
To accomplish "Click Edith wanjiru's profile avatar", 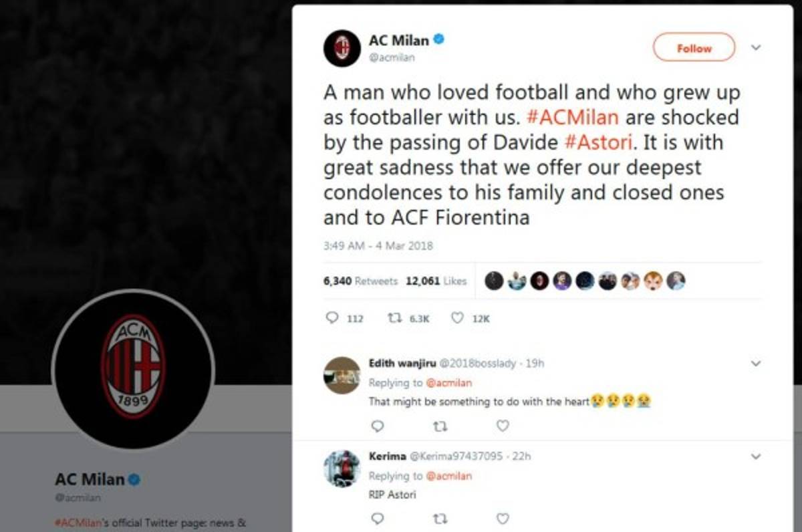I will click(x=342, y=376).
